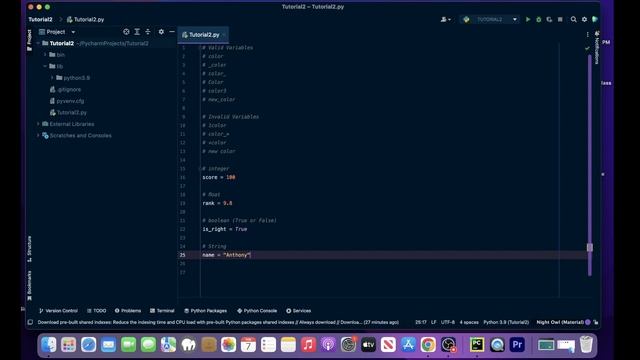640x360 pixels.
Task: Hide the Project panel with the minus icon
Action: [x=172, y=31]
